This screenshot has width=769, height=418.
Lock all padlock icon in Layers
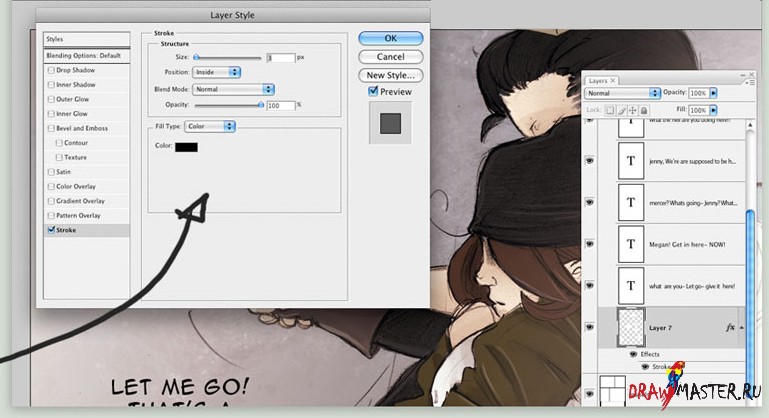644,110
